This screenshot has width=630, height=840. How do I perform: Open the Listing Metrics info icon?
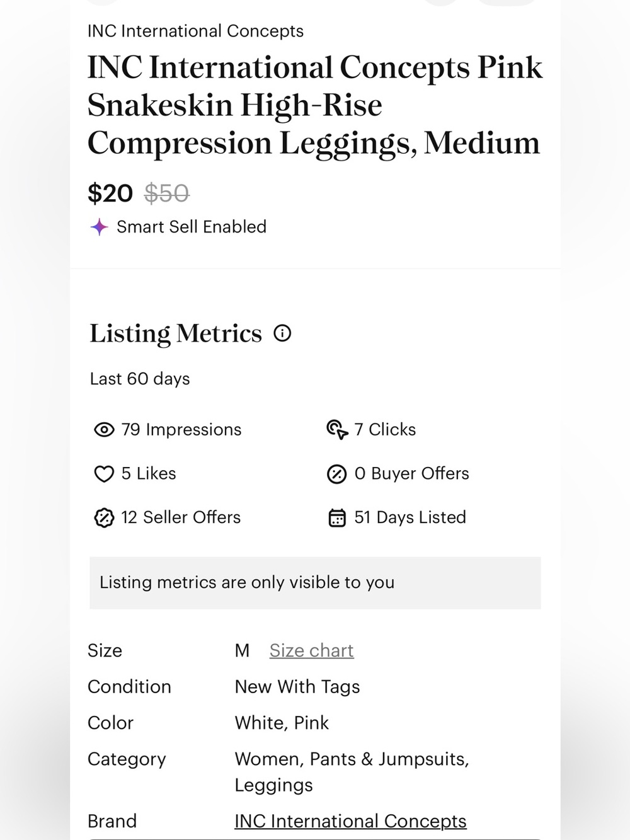point(282,333)
